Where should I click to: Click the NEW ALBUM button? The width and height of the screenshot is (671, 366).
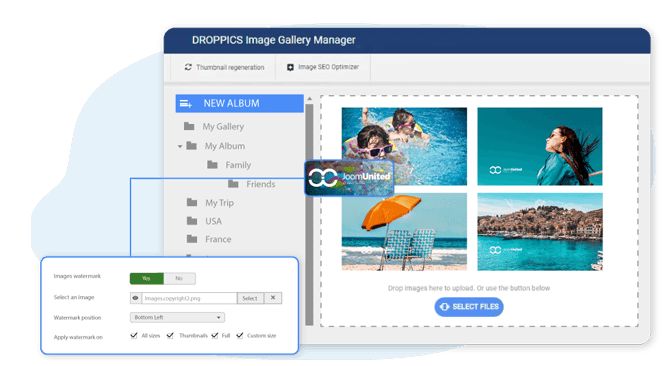(240, 104)
